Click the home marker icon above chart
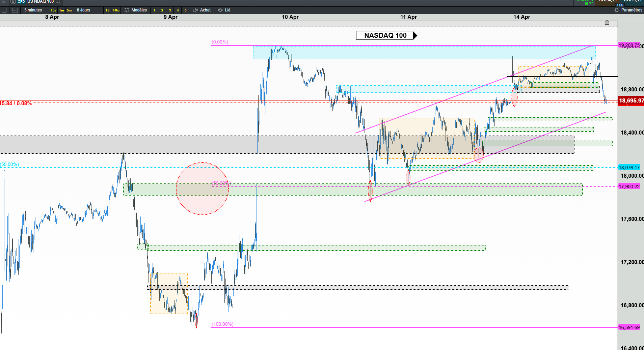644x350 pixels. 607,23
